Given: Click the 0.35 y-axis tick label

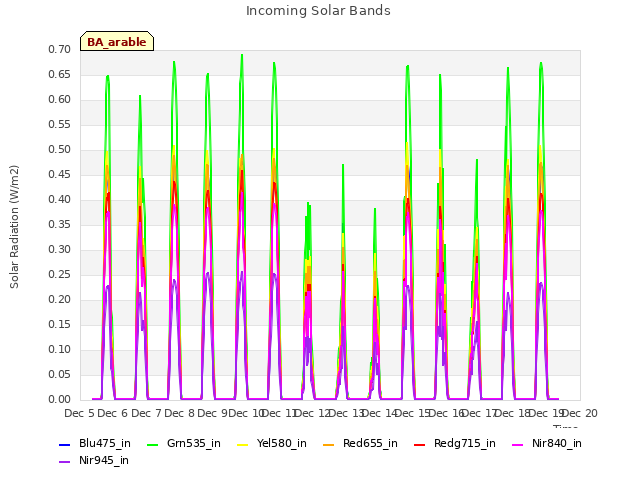Looking at the screenshot, I should click(60, 224).
